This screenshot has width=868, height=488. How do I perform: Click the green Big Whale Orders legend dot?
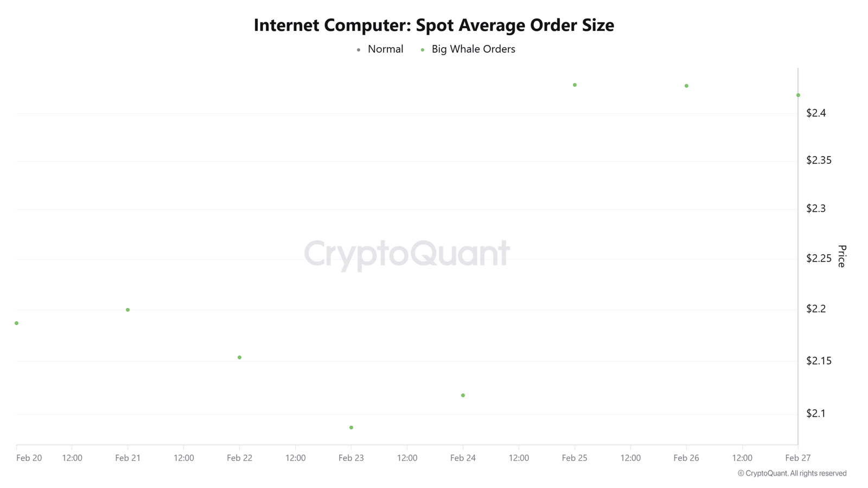click(x=423, y=50)
